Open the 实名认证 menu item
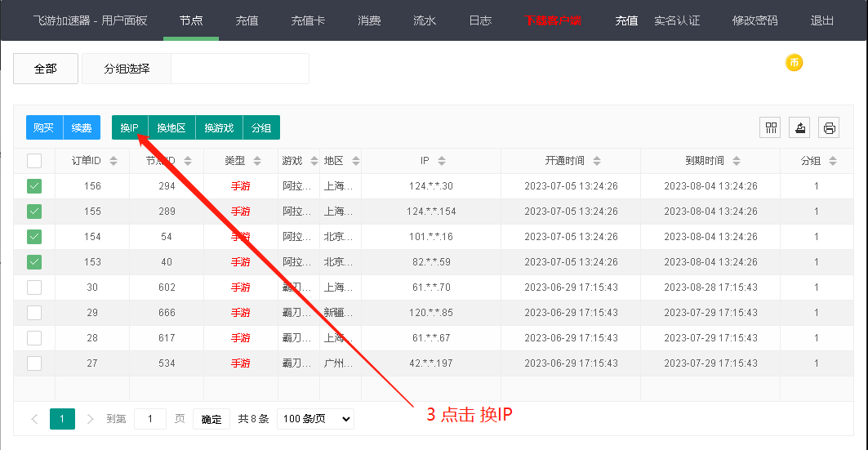 pos(677,20)
